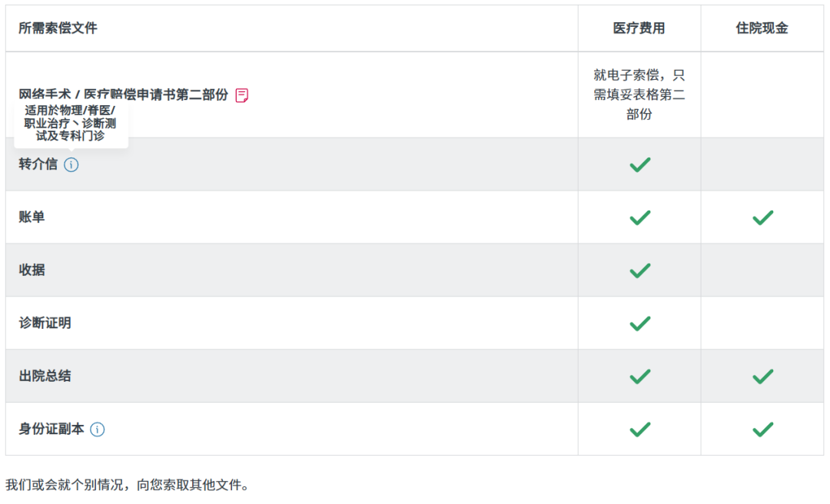Click the 转介信 checkmark under 医疗费用

(639, 164)
